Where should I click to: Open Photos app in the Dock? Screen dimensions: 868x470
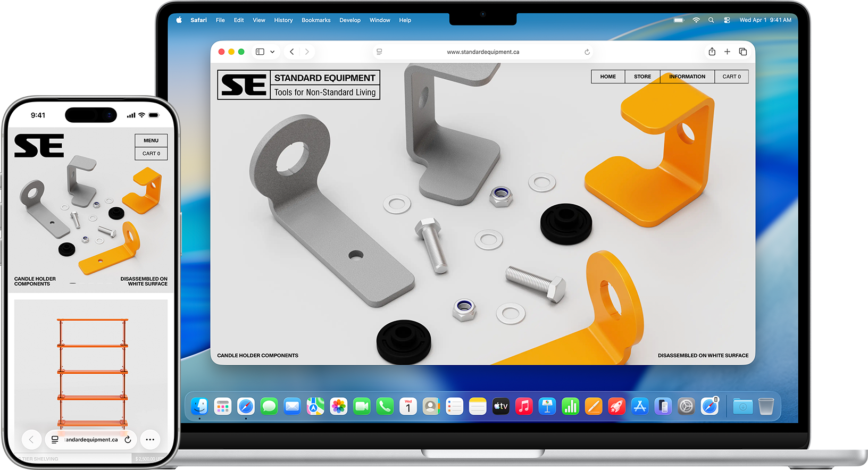(339, 407)
